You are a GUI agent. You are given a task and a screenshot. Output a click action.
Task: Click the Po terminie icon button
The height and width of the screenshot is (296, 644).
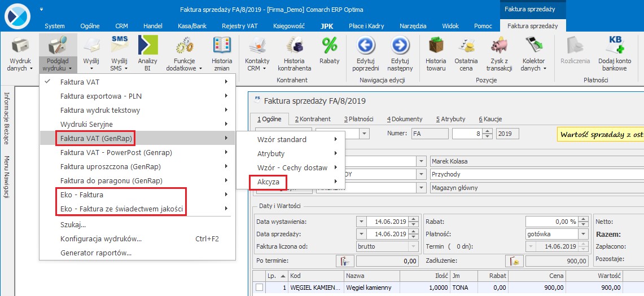point(345,260)
